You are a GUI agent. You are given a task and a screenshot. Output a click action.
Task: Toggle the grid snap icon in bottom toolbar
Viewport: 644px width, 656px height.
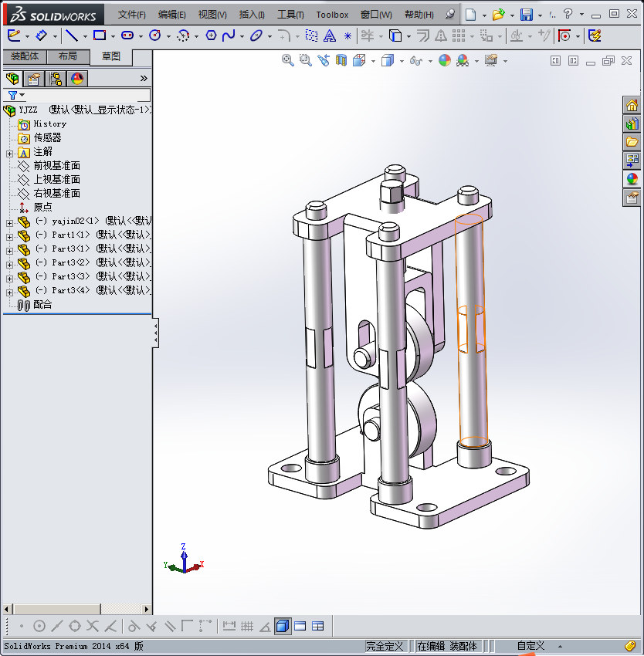click(247, 626)
